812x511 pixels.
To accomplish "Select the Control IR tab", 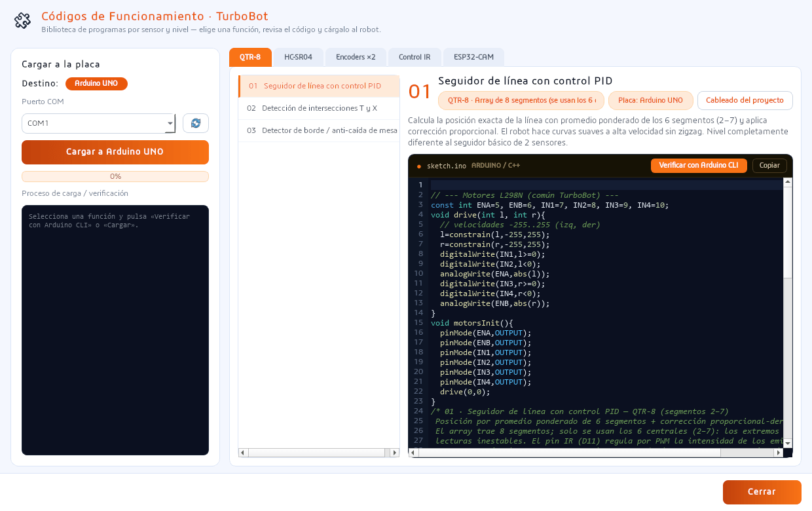I will (415, 57).
